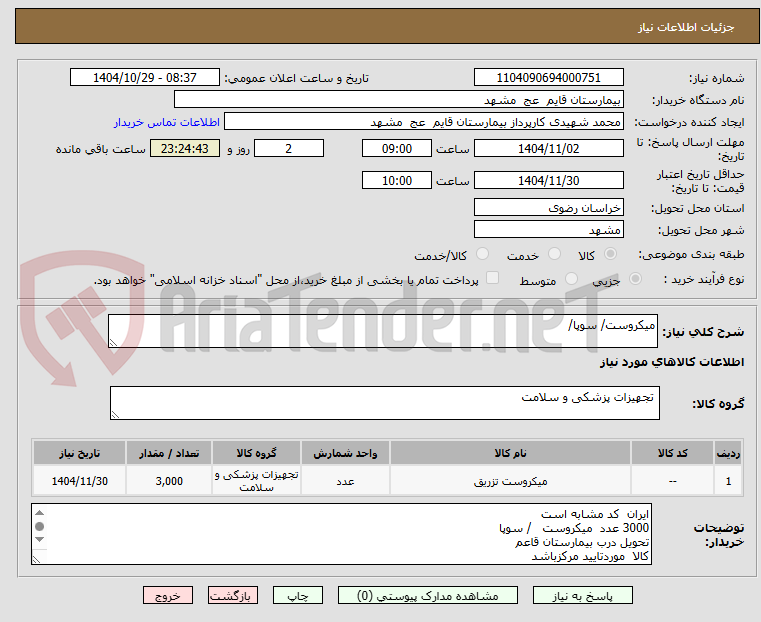Click the تاریخ نیاز column header

coord(80,453)
